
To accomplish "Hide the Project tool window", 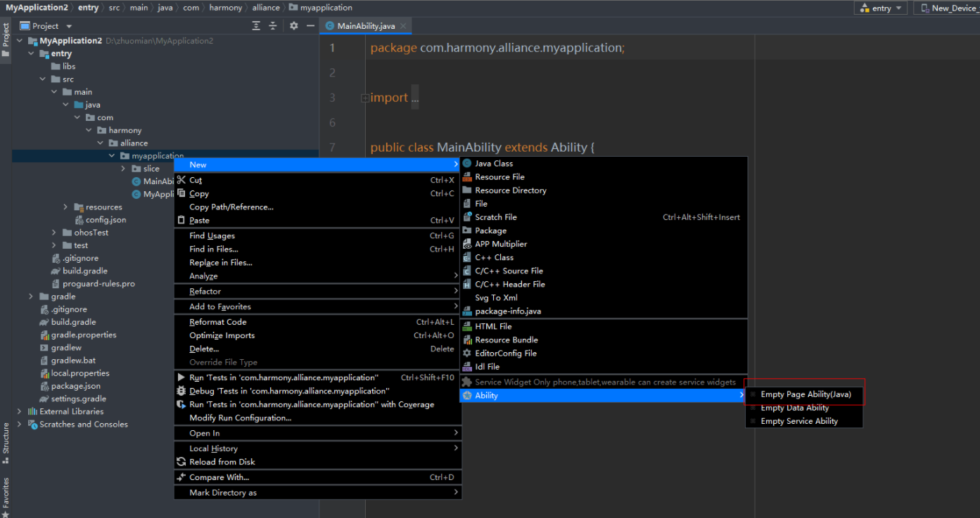I will [310, 26].
